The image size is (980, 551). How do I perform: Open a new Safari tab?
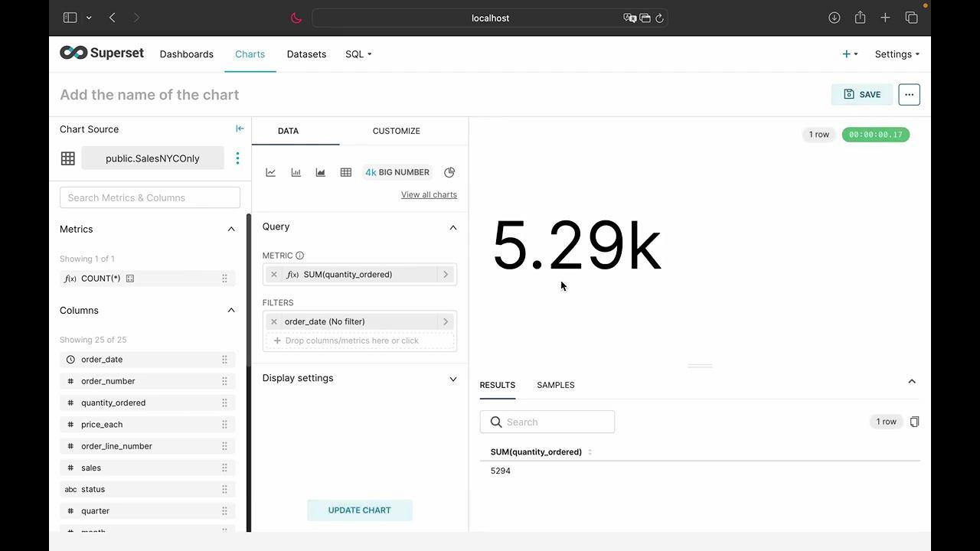coord(885,18)
